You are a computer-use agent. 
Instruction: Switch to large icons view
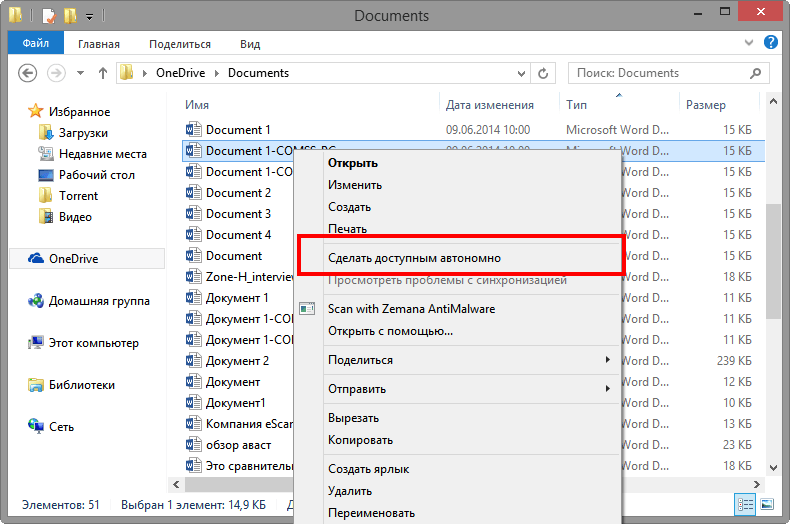click(x=767, y=504)
